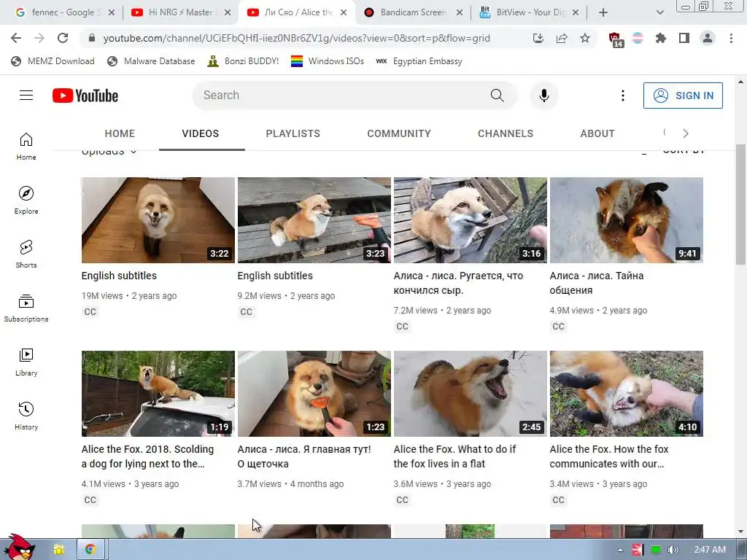Open the Malware Database bookmark

coord(152,61)
